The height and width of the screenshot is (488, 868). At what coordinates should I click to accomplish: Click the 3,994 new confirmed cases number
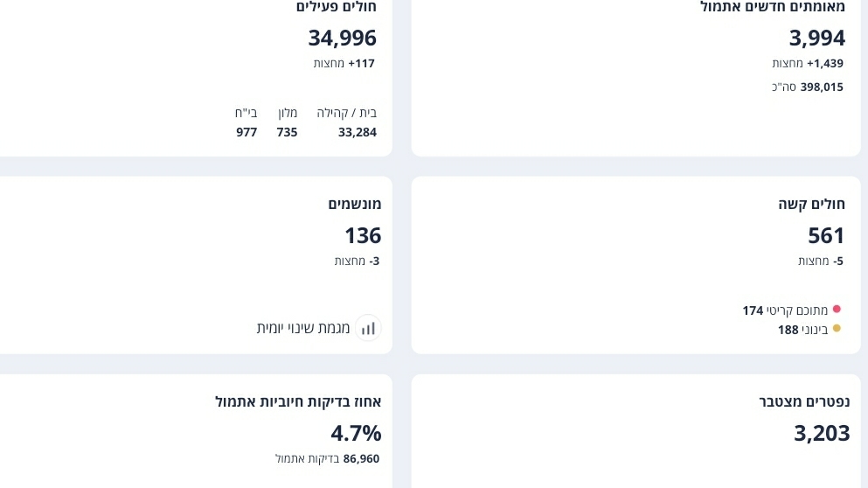[816, 38]
